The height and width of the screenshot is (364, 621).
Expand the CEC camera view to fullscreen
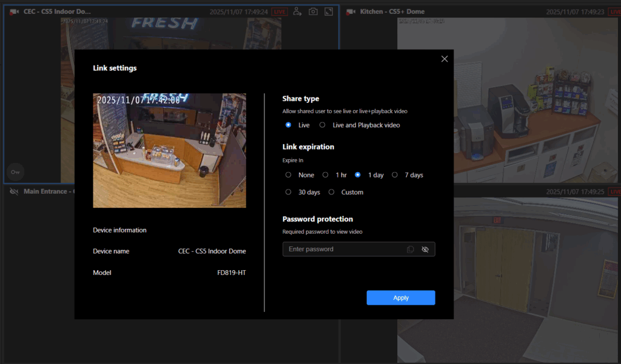[329, 11]
